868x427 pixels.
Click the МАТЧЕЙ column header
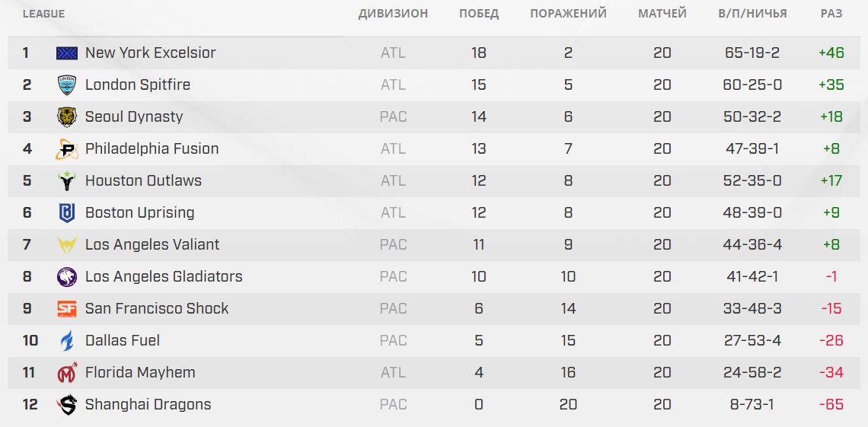tap(662, 14)
